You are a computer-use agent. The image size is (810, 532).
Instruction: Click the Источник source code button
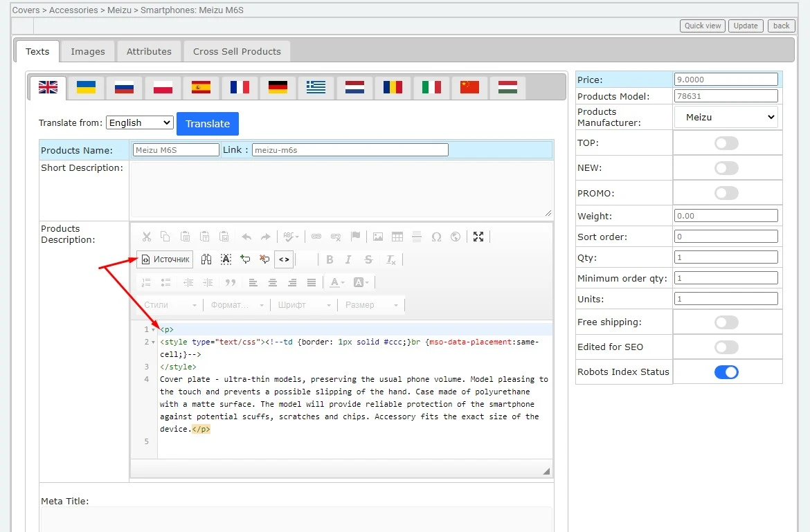click(165, 259)
